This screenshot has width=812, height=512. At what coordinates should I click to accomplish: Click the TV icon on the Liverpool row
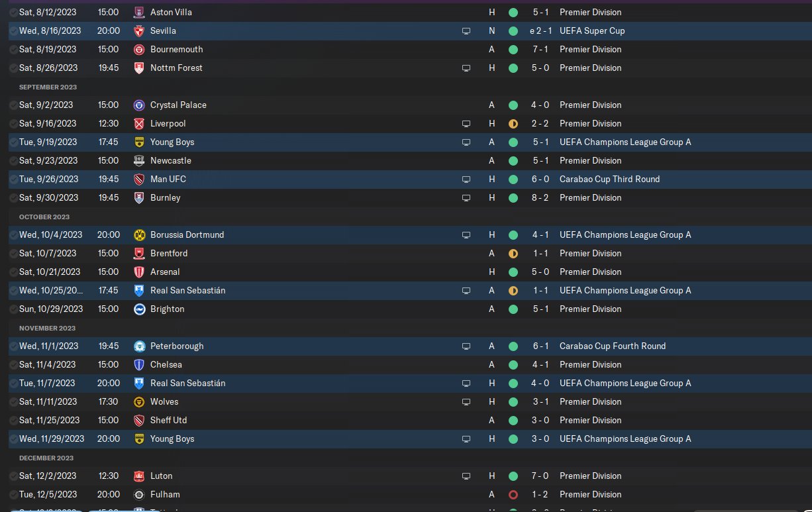pyautogui.click(x=466, y=123)
